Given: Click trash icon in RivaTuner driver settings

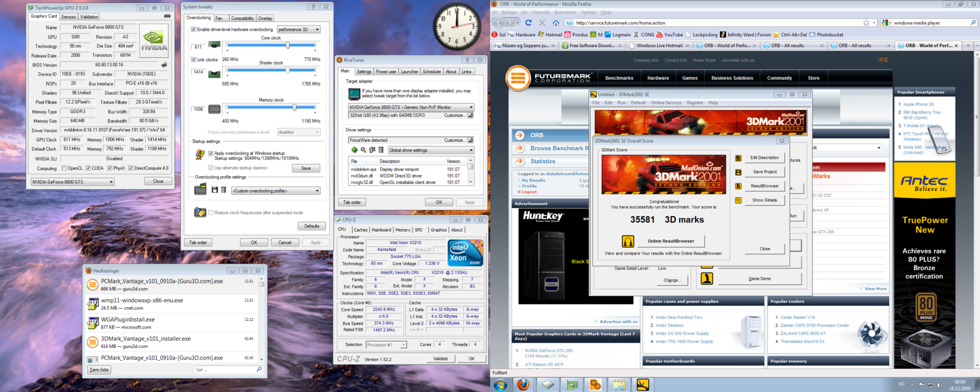Looking at the screenshot, I should tap(381, 150).
